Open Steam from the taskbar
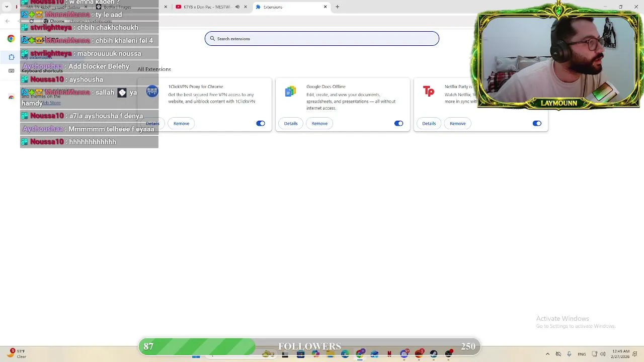Image resolution: width=644 pixels, height=362 pixels. click(434, 354)
